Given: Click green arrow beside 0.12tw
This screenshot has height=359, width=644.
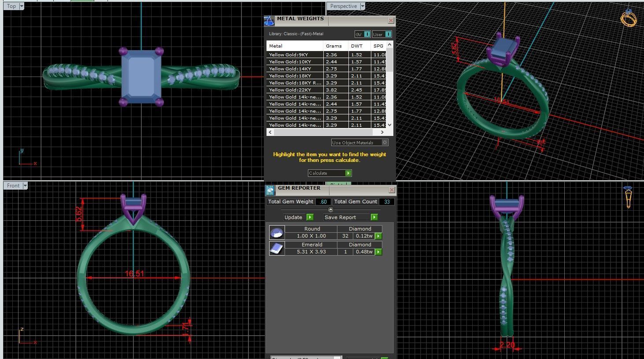Looking at the screenshot, I should [x=378, y=236].
